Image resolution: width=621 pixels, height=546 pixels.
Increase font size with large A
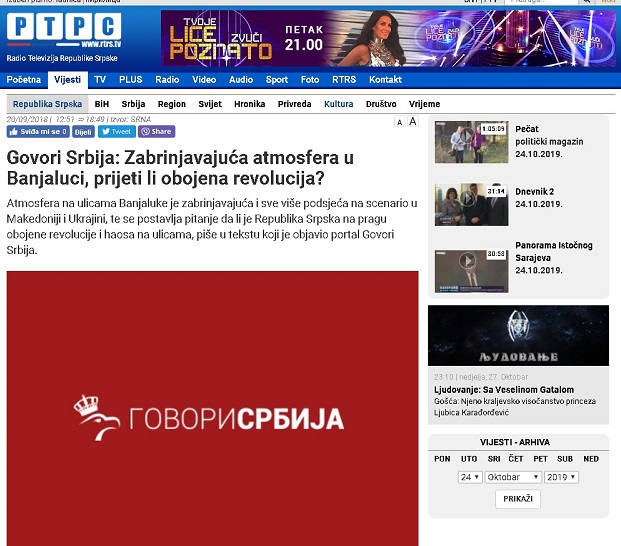413,122
